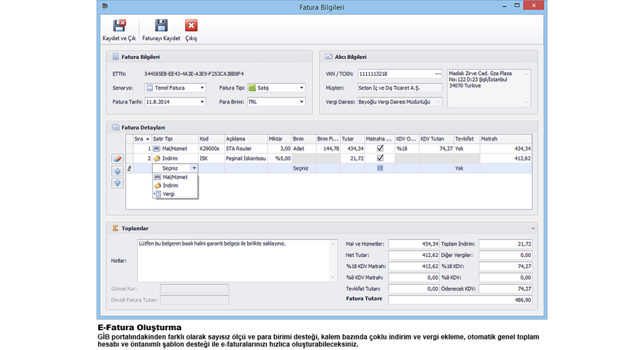
Task: Select Mal/Hizmet from the row type list
Action: (175, 177)
